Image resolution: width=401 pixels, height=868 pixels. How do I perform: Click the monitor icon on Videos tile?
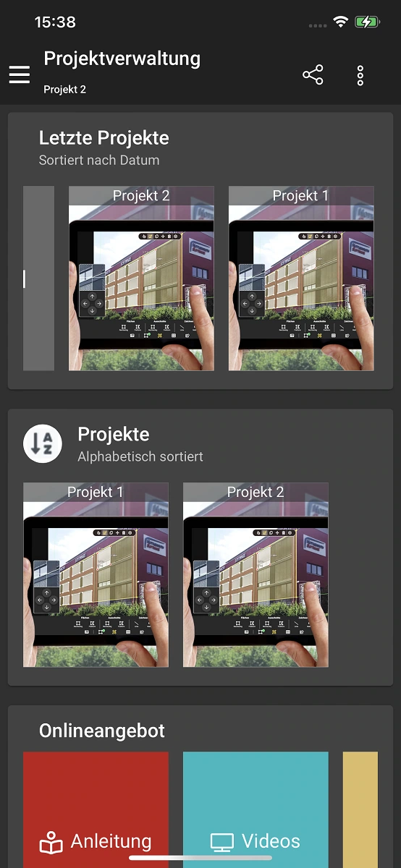[x=222, y=842]
